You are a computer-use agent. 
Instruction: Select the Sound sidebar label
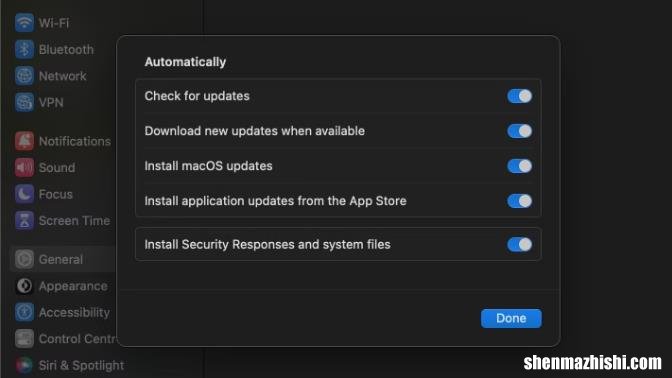57,168
